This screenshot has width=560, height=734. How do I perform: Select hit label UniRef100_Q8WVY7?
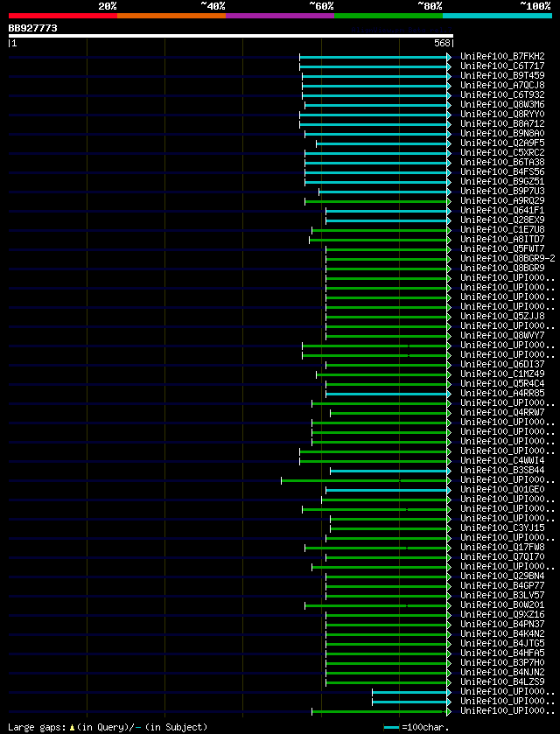[x=502, y=336]
